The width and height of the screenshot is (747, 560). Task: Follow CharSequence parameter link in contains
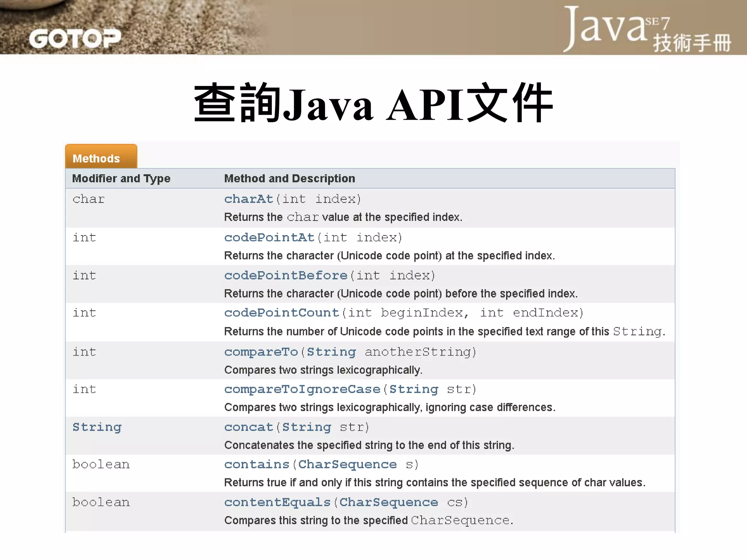(348, 464)
